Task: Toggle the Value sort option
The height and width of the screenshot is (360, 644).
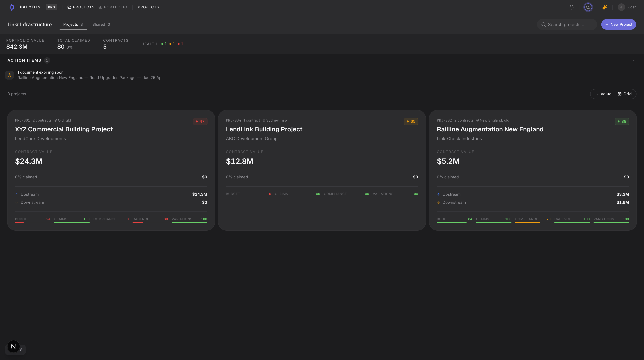Action: tap(603, 94)
